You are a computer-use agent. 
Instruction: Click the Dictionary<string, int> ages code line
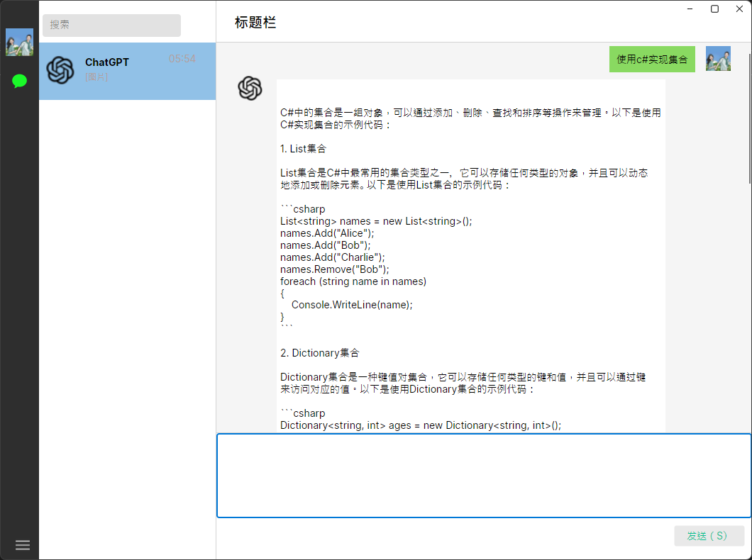pos(421,425)
